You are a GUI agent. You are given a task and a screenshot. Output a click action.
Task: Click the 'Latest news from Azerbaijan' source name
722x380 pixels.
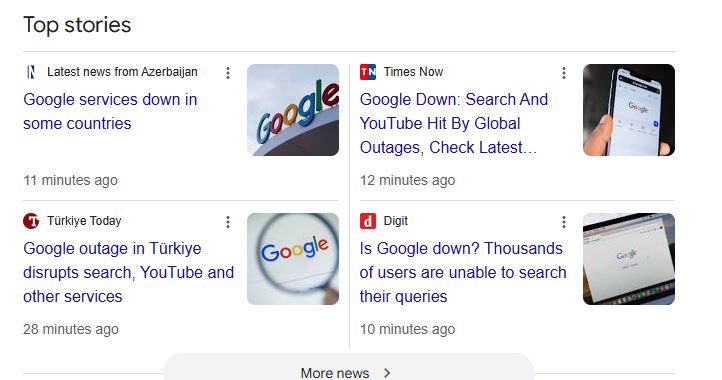[x=122, y=72]
